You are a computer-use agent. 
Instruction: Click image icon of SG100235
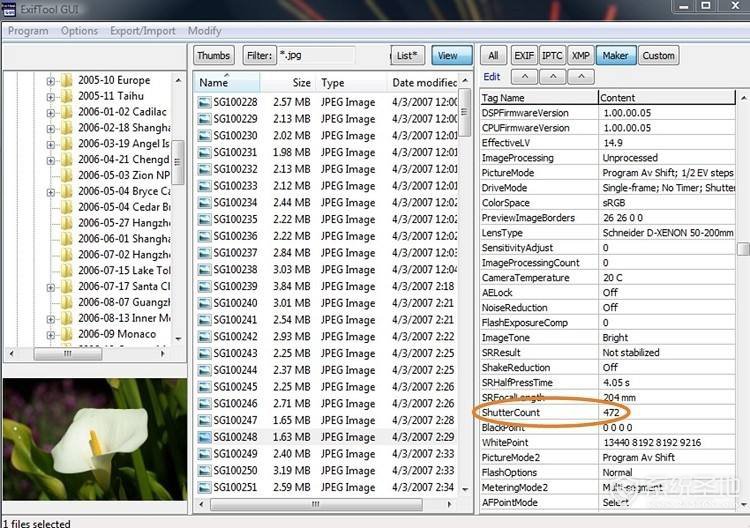(204, 220)
